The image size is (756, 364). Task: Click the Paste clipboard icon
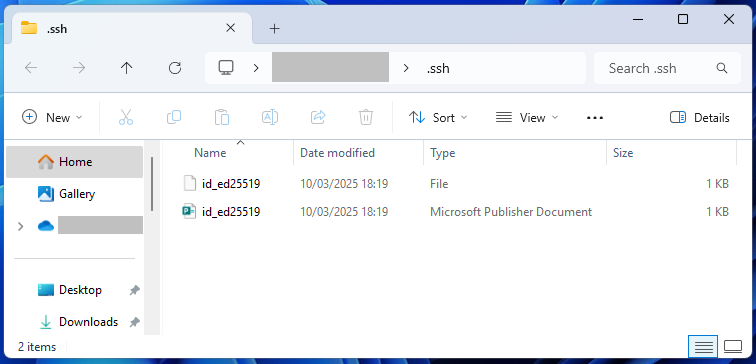point(222,118)
